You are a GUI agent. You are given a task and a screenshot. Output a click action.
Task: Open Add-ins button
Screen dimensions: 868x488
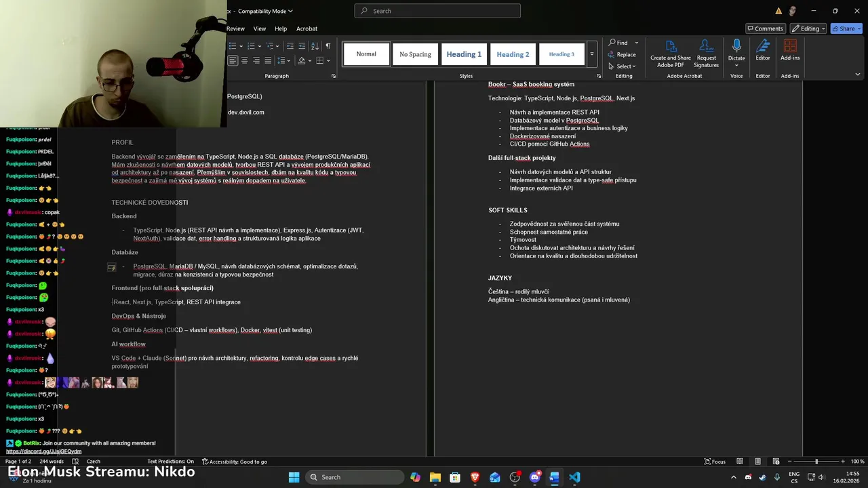(790, 51)
